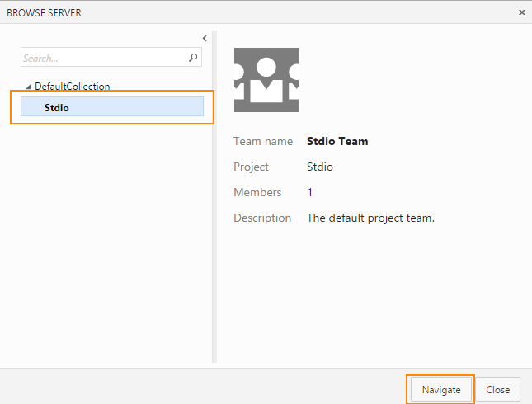Screen dimensions: 532x404
Task: Click the Stdio Team name text
Action: (x=337, y=141)
